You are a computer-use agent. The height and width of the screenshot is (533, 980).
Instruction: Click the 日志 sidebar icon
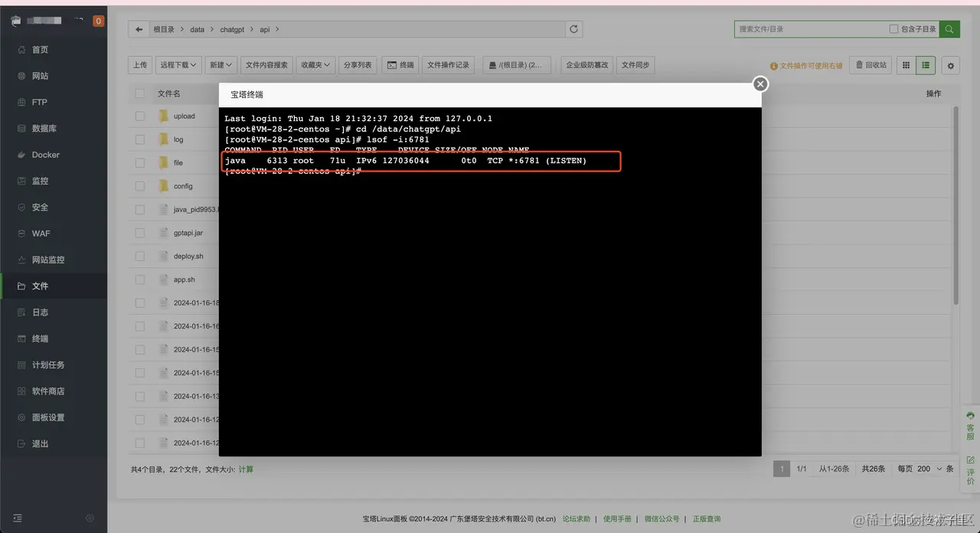click(x=22, y=312)
